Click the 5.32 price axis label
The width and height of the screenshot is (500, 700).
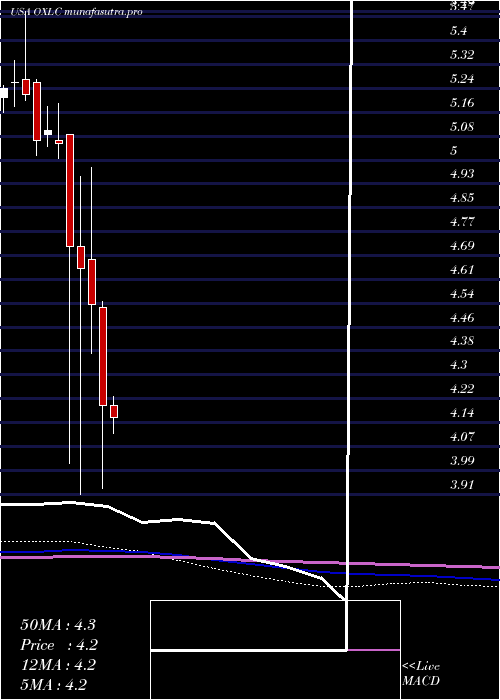pyautogui.click(x=462, y=55)
